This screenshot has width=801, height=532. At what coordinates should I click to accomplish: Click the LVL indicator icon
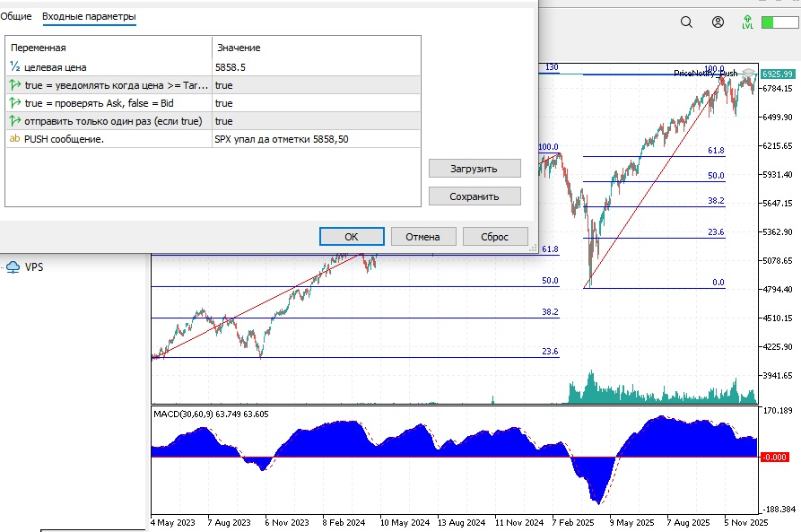[x=747, y=22]
